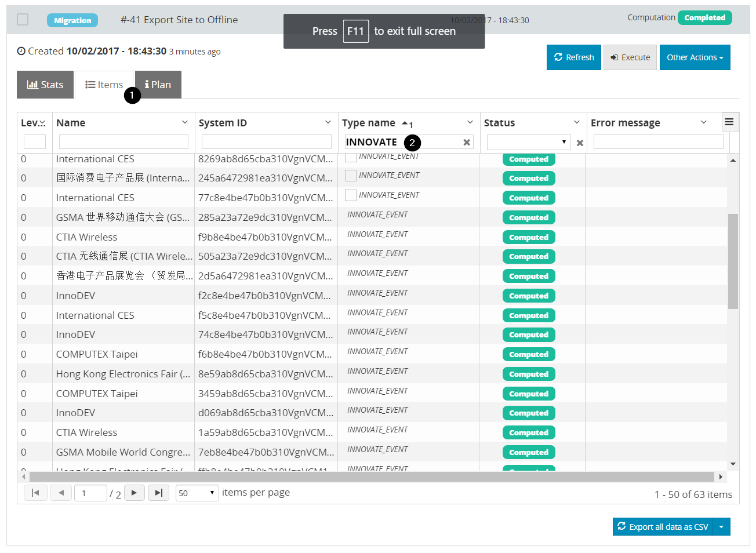Screen dimensions: 756x553
Task: Switch to the Items tab
Action: [104, 85]
